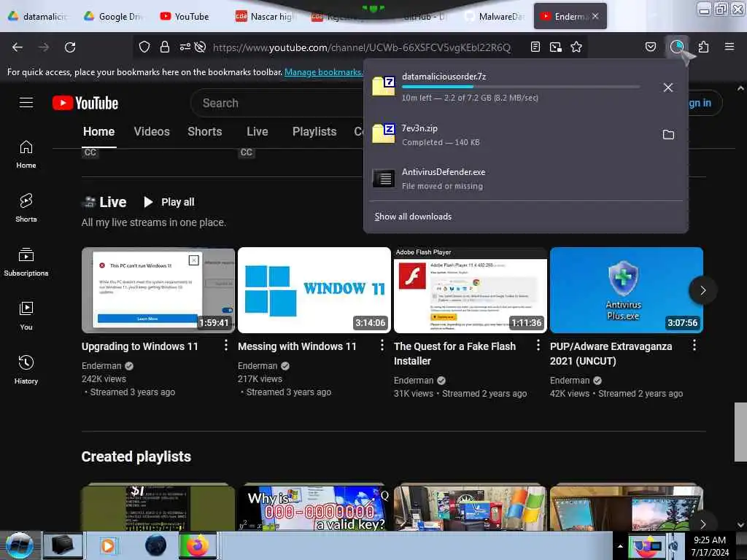Toggle reader view icon in address bar
The image size is (747, 560).
click(x=535, y=47)
